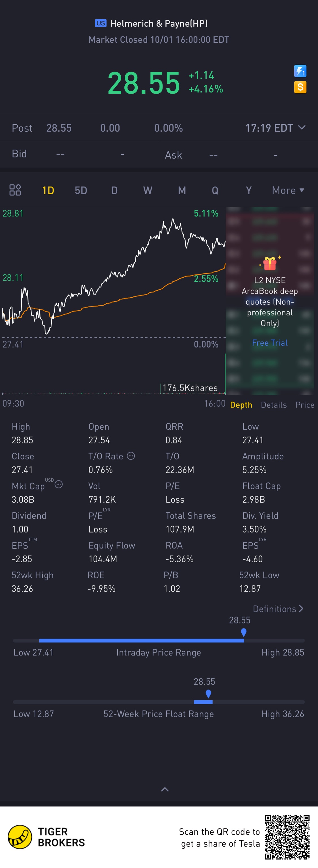
Task: Select the Details tab
Action: point(274,405)
